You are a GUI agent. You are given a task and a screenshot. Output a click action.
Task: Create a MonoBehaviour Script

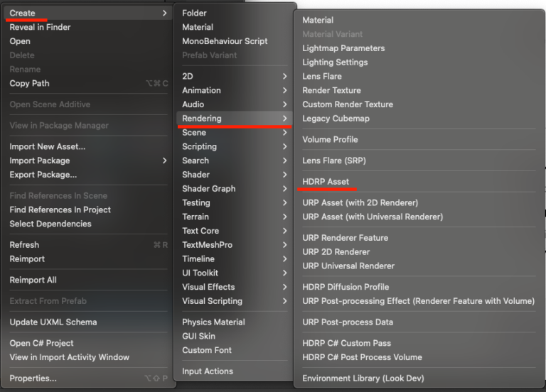pos(225,41)
